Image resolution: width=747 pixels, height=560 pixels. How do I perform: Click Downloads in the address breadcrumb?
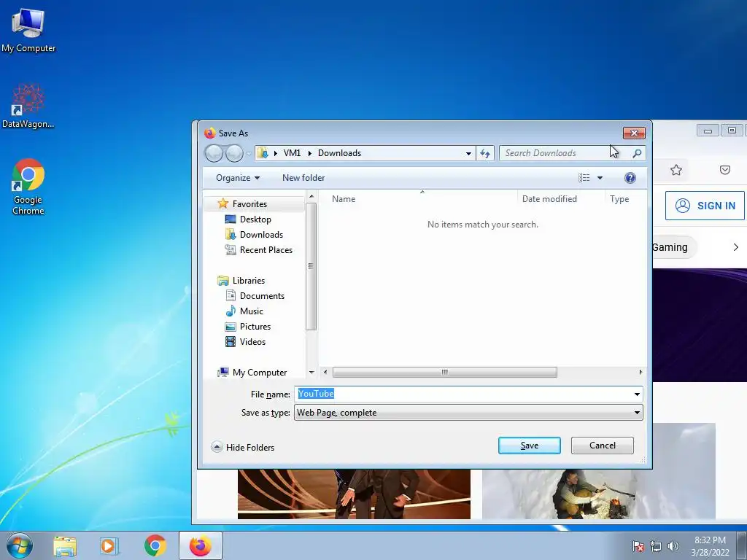(339, 153)
